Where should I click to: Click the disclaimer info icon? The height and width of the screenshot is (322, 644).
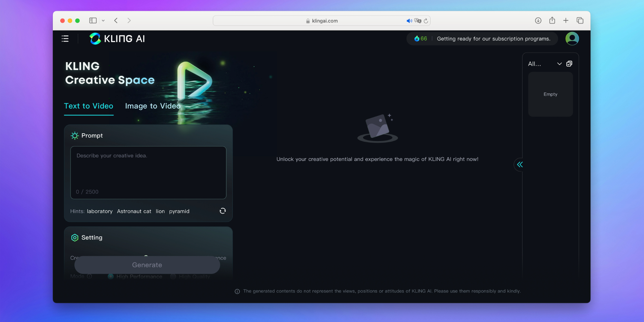[237, 291]
